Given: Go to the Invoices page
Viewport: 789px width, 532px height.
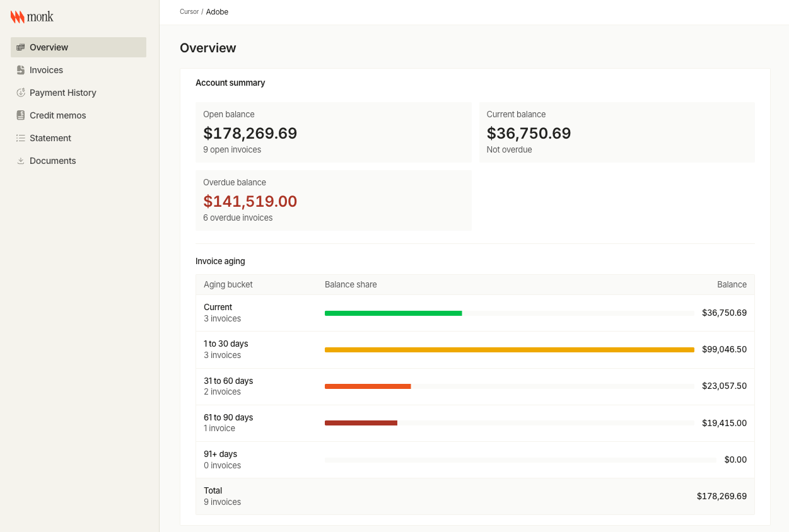Looking at the screenshot, I should coord(78,70).
